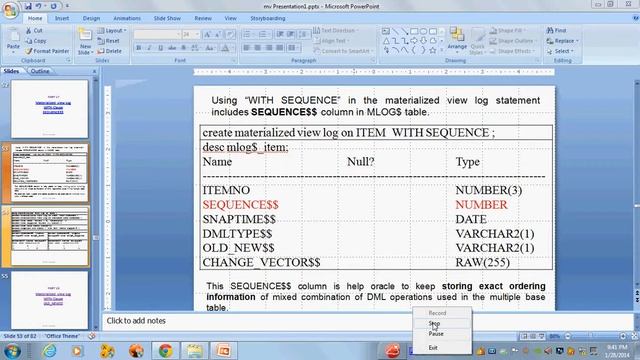This screenshot has width=640, height=360.
Task: Activate the Format Painter
Action: (47, 51)
